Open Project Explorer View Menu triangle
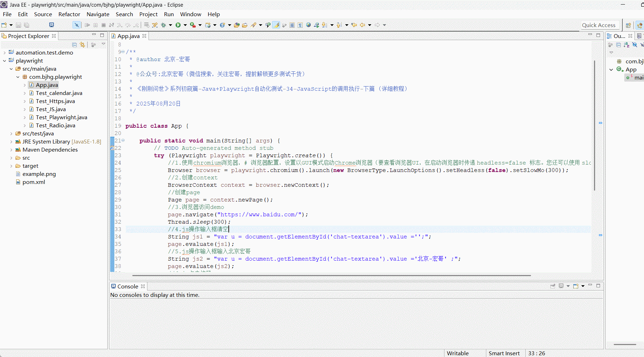644x357 pixels. tap(103, 44)
